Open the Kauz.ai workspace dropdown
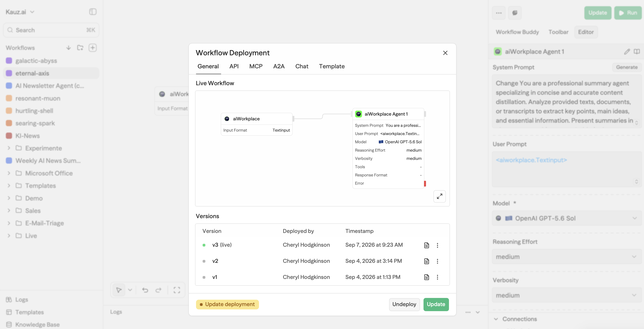This screenshot has height=329, width=644. pos(20,12)
